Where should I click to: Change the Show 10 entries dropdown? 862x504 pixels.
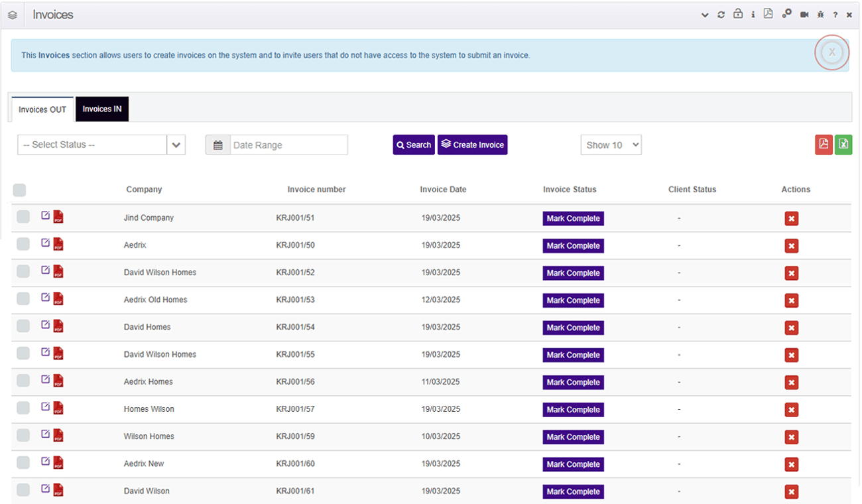(x=610, y=145)
